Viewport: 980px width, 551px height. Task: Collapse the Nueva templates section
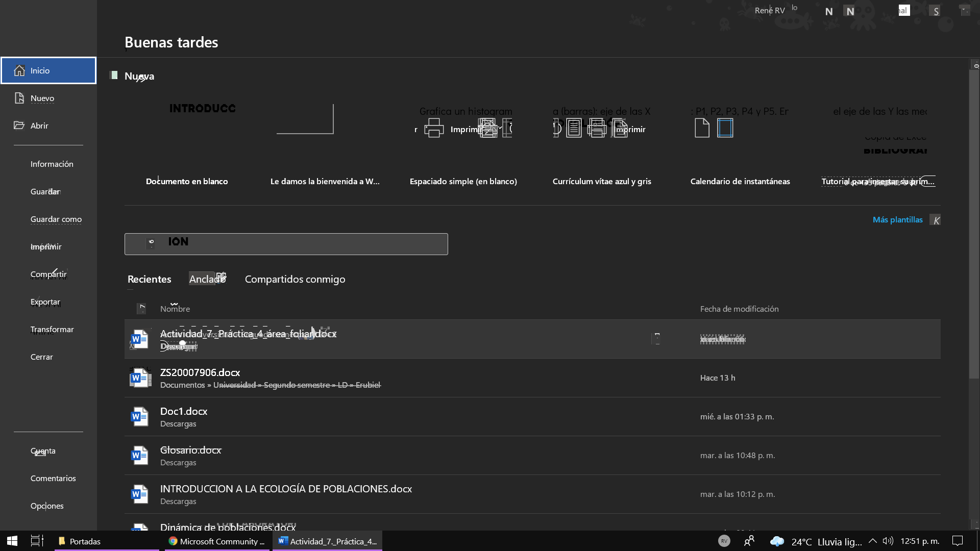pyautogui.click(x=114, y=76)
